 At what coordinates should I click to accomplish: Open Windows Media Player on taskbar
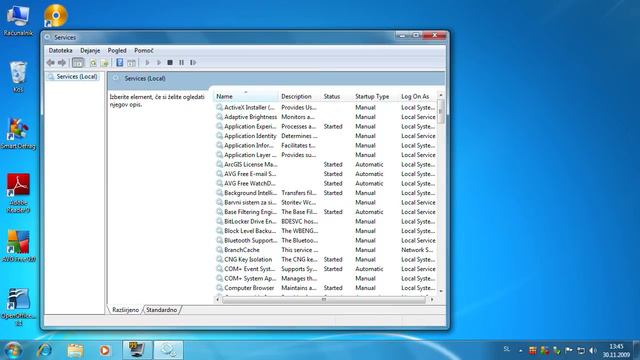(x=105, y=350)
